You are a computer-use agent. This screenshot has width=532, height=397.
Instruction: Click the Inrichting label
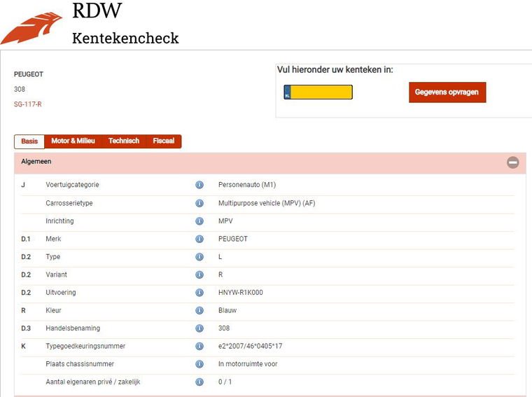tap(59, 221)
